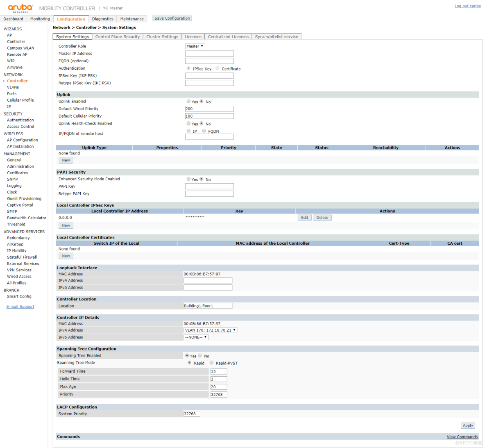Select No for Uplink Enabled
This screenshot has width=485, height=448.
[202, 101]
